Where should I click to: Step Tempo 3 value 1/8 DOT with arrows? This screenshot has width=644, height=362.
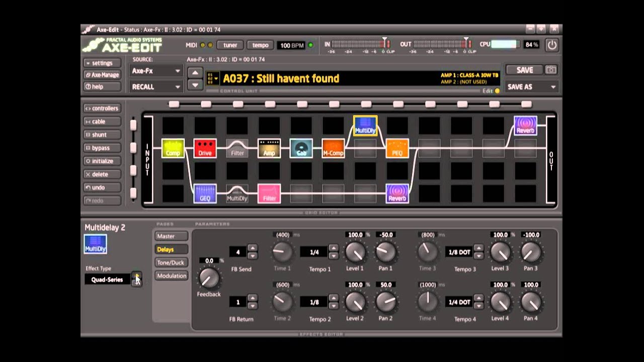click(478, 251)
